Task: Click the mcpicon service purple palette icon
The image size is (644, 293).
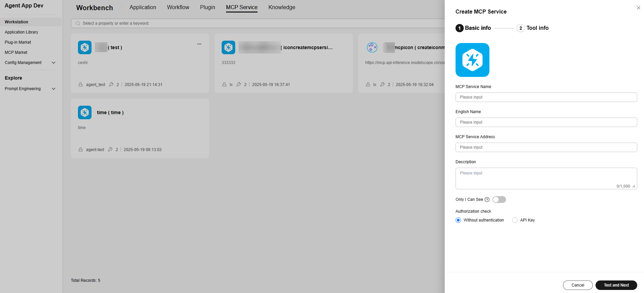Action: click(372, 47)
